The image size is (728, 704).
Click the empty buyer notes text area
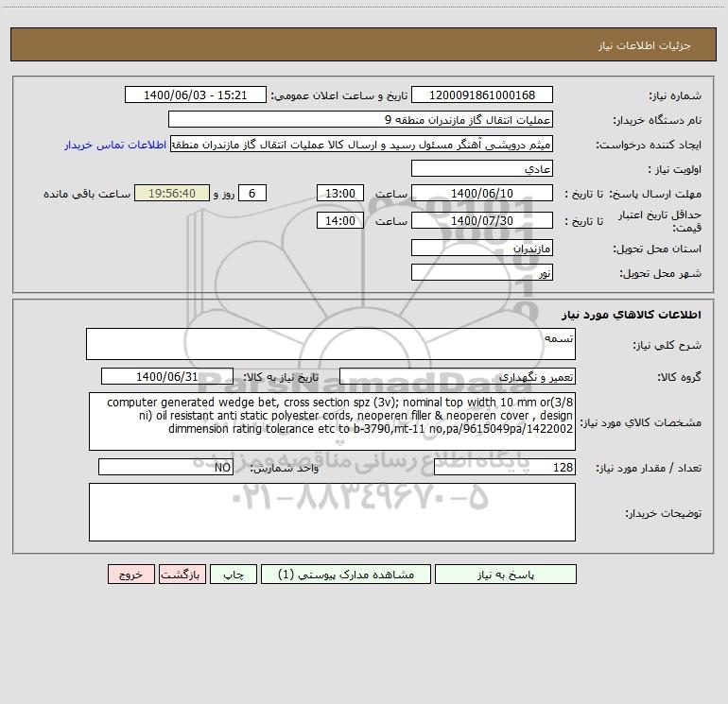coord(332,512)
